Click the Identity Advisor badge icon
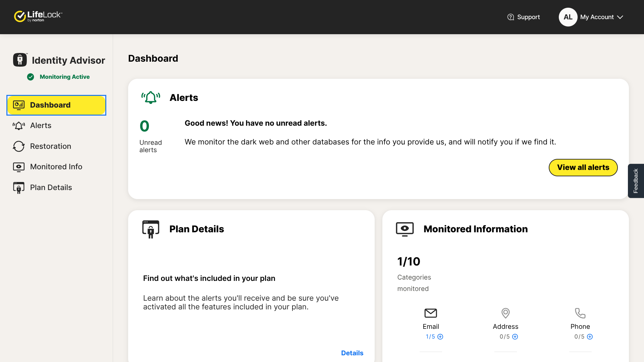644x362 pixels. 20,60
